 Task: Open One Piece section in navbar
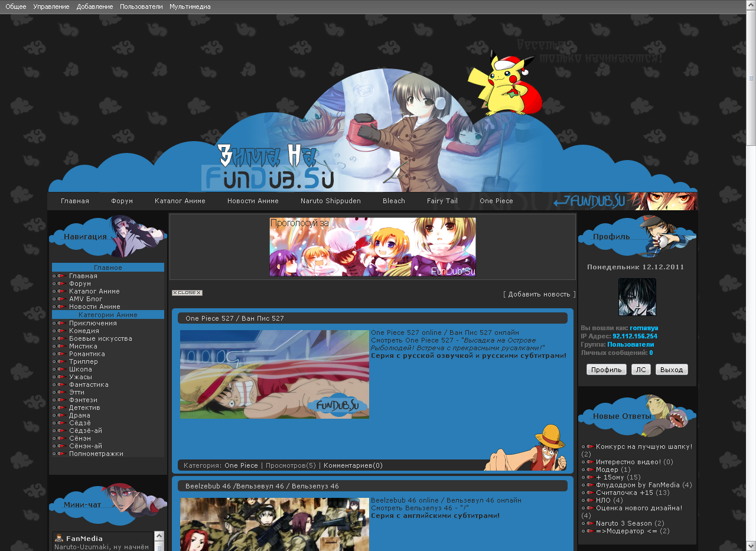click(x=496, y=201)
